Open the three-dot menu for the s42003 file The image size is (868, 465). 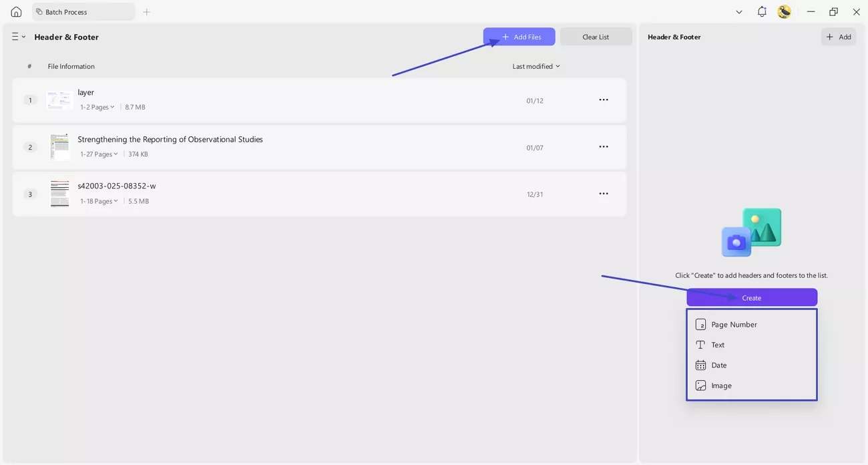click(603, 193)
